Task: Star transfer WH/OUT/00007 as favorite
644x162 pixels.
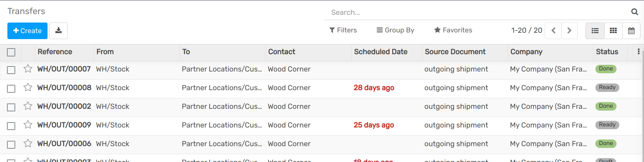Action: point(28,69)
